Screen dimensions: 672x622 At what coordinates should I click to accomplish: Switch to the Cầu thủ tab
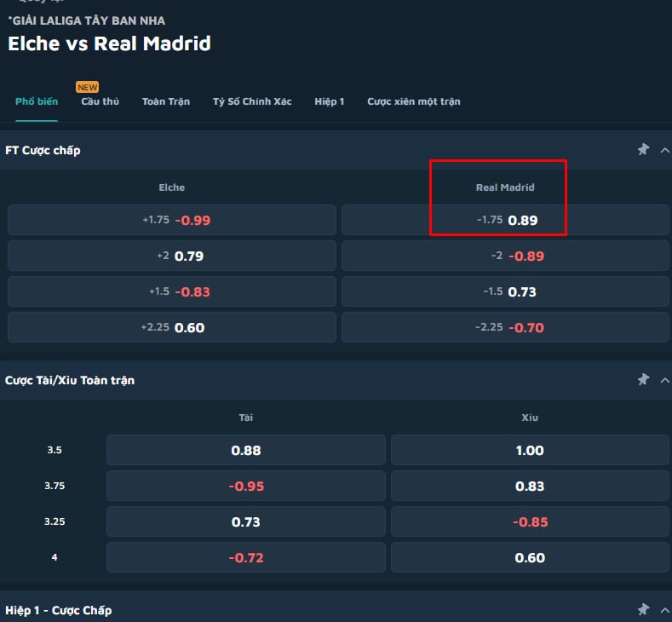click(100, 101)
